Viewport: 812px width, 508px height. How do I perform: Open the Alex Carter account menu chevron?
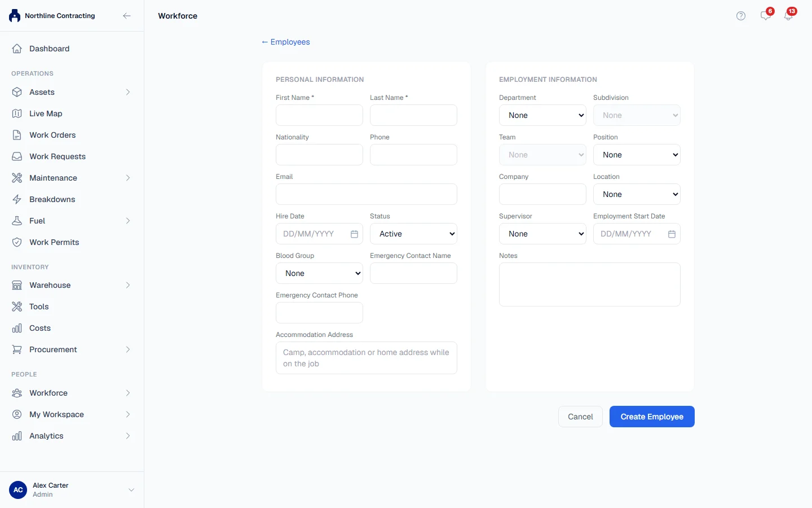click(x=131, y=490)
